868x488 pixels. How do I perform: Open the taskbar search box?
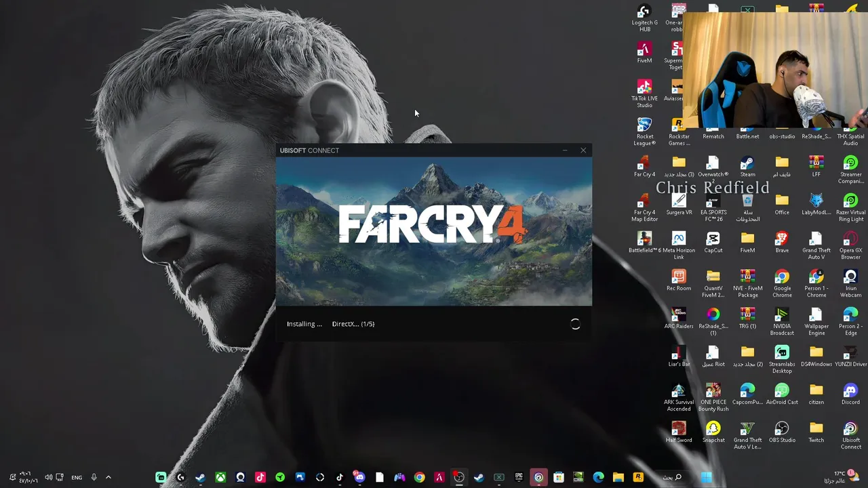click(673, 477)
